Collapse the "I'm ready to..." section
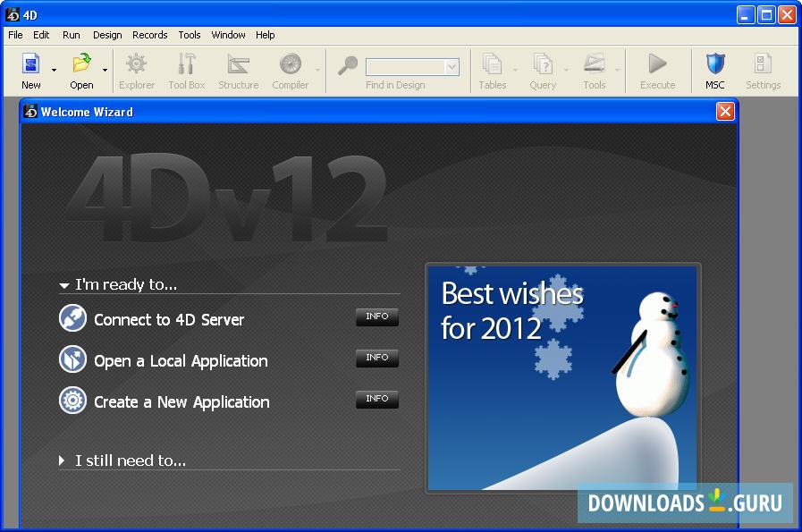Screen dimensions: 802x532 (x=64, y=285)
